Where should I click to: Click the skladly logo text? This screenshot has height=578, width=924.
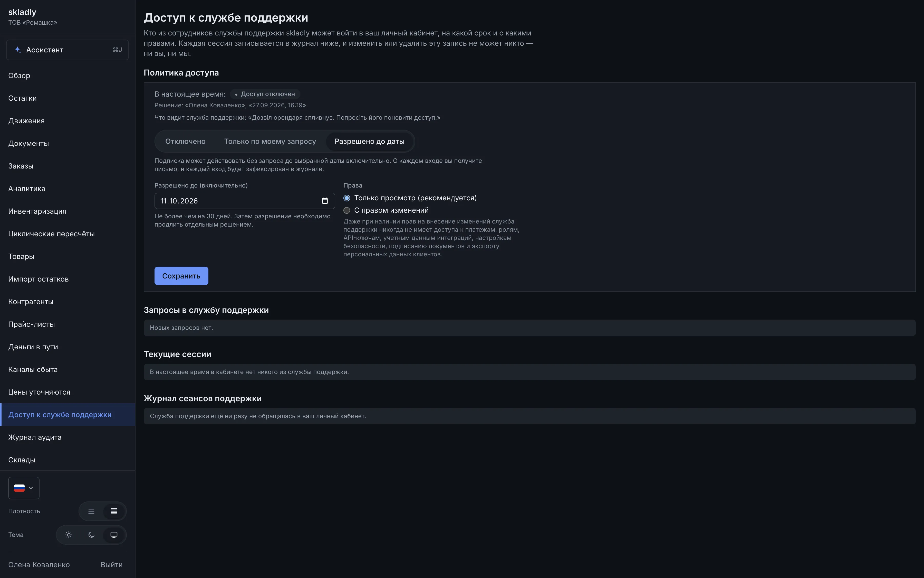click(x=22, y=12)
